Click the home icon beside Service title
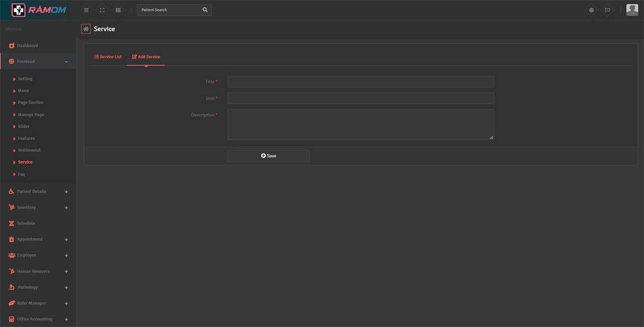644x327 pixels. 86,29
